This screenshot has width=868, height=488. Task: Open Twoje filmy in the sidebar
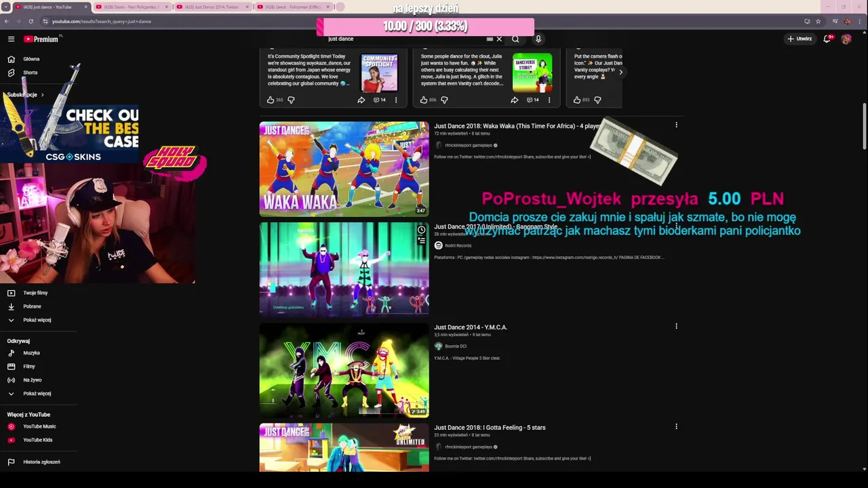[35, 293]
